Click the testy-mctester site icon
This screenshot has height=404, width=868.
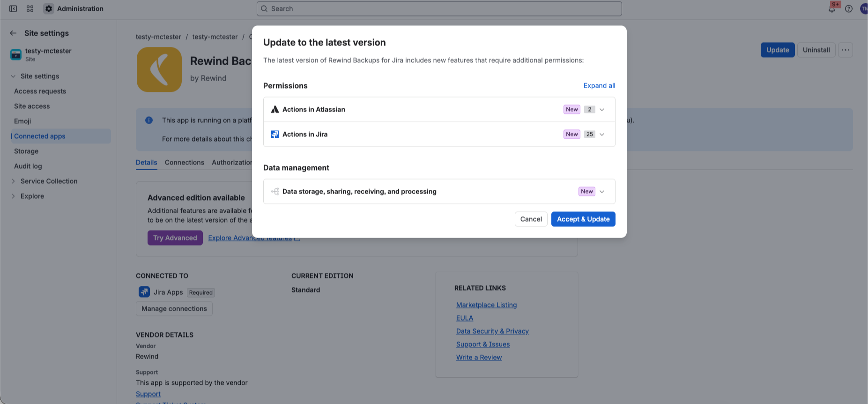point(16,55)
